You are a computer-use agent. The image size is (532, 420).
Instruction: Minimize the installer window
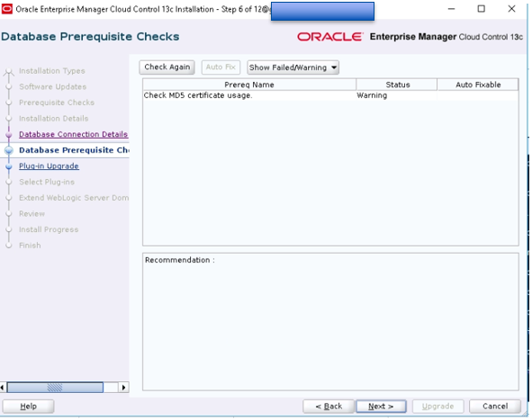451,9
